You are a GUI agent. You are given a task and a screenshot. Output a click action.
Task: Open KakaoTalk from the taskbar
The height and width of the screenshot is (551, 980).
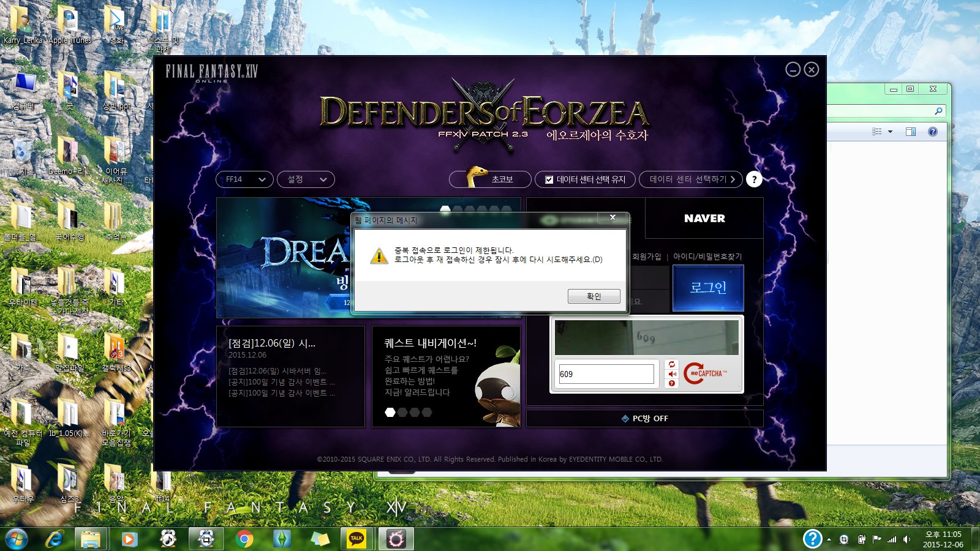pyautogui.click(x=356, y=539)
